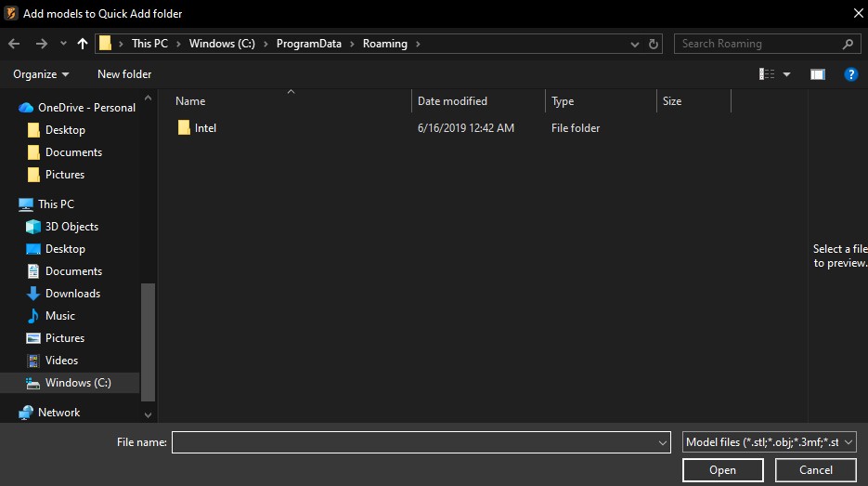Click the Open button

pyautogui.click(x=722, y=470)
